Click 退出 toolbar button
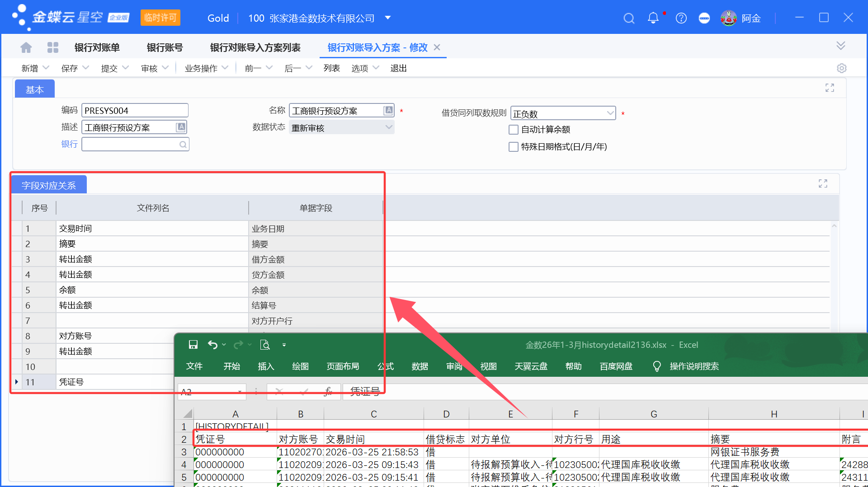Image resolution: width=868 pixels, height=487 pixels. [x=398, y=68]
